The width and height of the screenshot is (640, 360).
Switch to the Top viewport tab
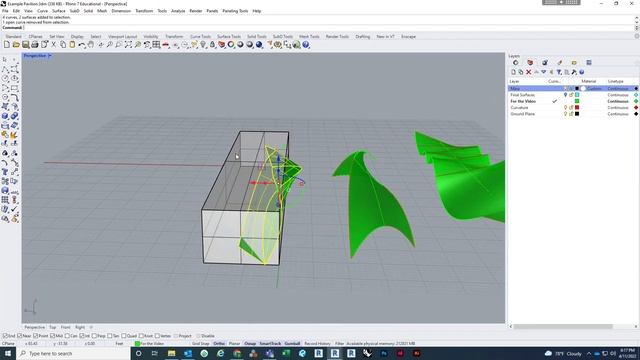point(53,327)
